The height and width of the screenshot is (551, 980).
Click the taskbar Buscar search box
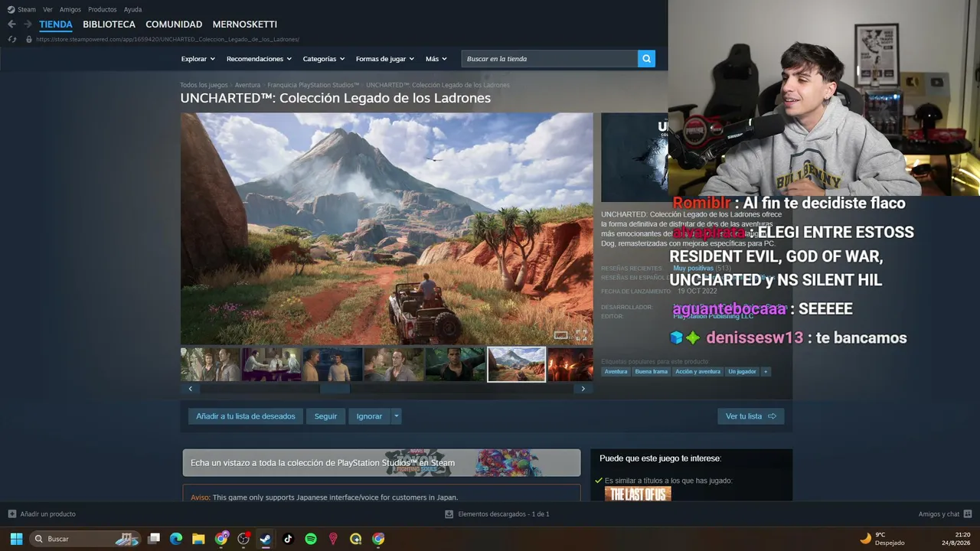tap(85, 539)
